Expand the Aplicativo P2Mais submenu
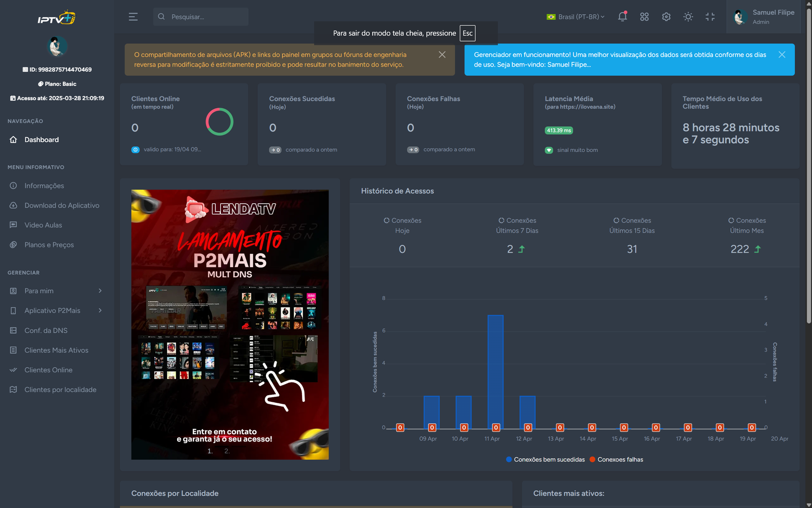The image size is (812, 508). point(57,311)
